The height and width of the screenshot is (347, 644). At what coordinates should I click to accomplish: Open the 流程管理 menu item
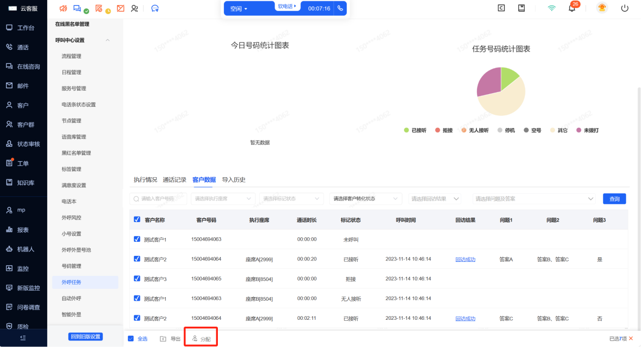coord(71,56)
